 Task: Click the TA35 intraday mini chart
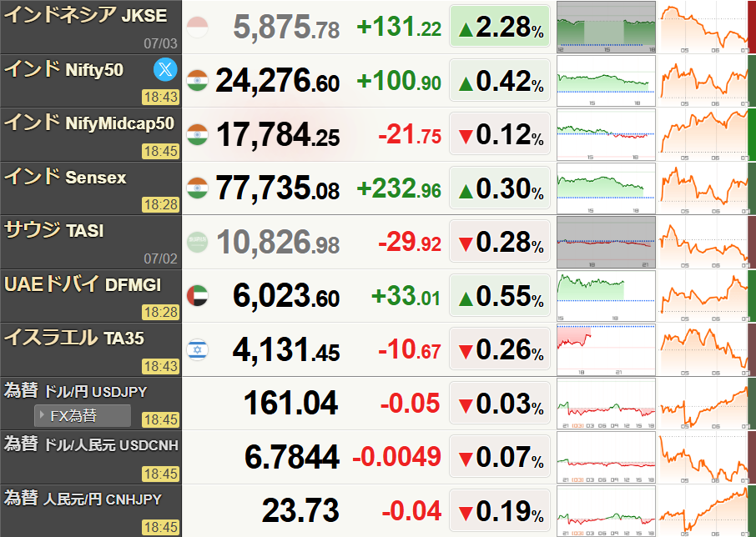point(606,350)
